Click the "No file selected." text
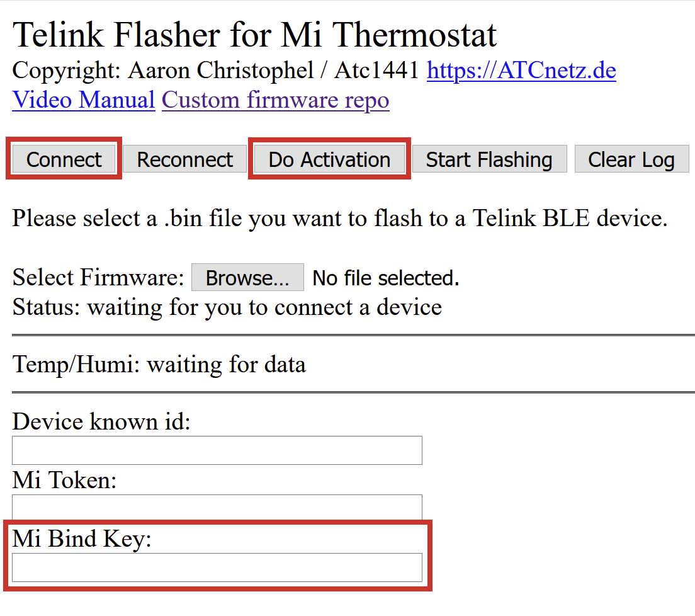The image size is (695, 616). (x=386, y=278)
